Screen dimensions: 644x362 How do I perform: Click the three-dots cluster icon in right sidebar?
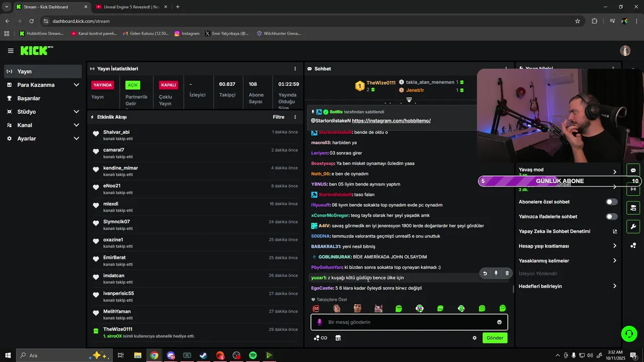(x=633, y=245)
